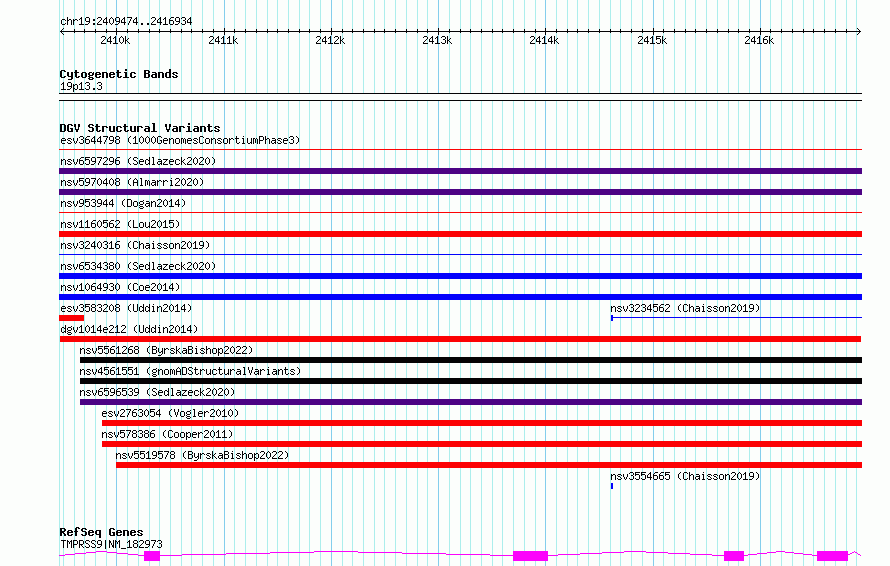Click the nsv5561268 (ByrskaBishop2022) variant label
890x566 pixels.
point(166,350)
